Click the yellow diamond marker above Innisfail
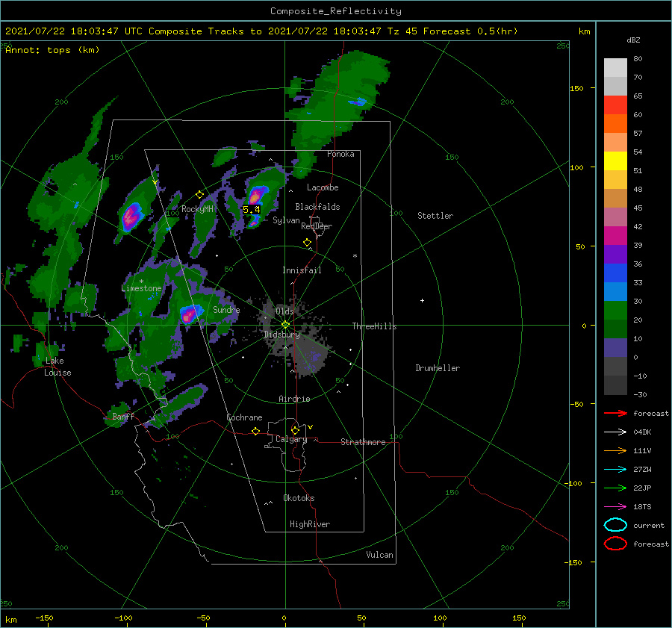The image size is (672, 628). (x=307, y=243)
